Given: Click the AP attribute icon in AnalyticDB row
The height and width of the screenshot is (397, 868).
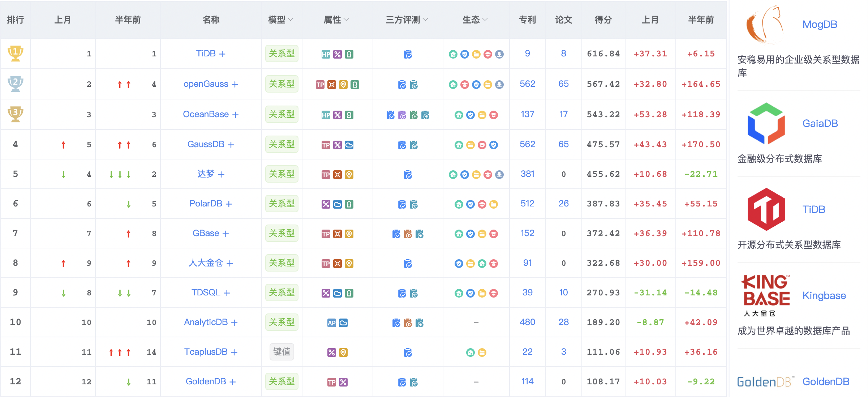Looking at the screenshot, I should (x=331, y=323).
